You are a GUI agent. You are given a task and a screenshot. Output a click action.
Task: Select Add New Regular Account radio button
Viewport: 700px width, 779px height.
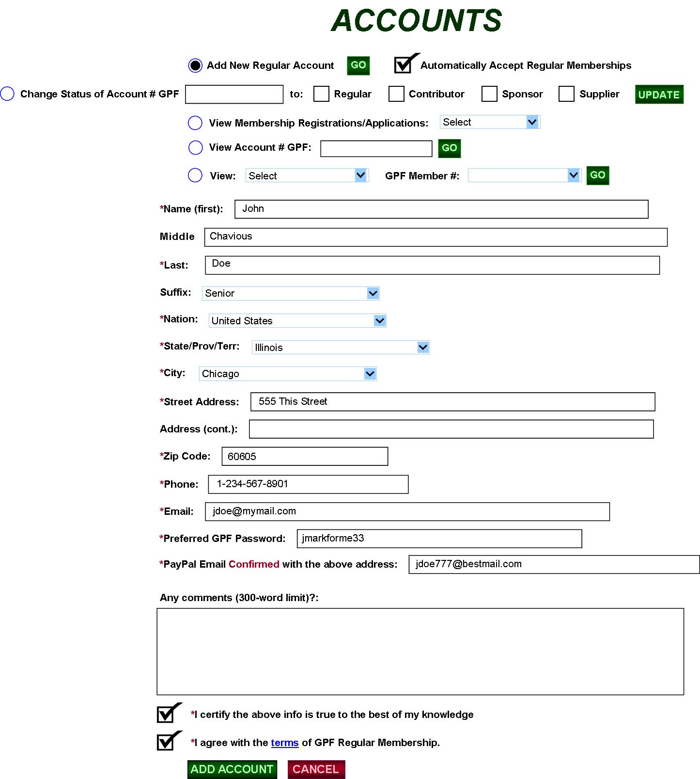click(x=195, y=65)
